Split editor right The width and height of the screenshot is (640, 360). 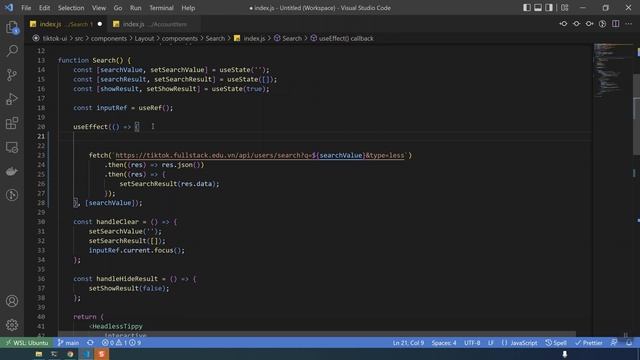(616, 24)
